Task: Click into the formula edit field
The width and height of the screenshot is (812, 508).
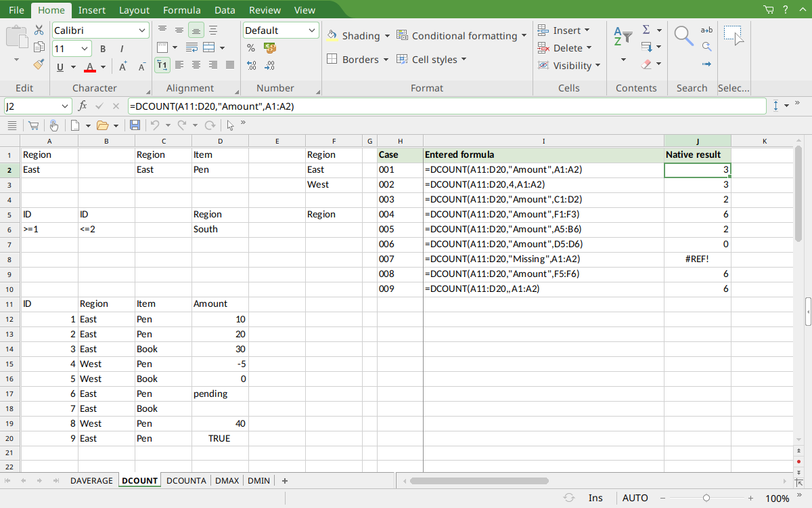Action: click(x=447, y=106)
